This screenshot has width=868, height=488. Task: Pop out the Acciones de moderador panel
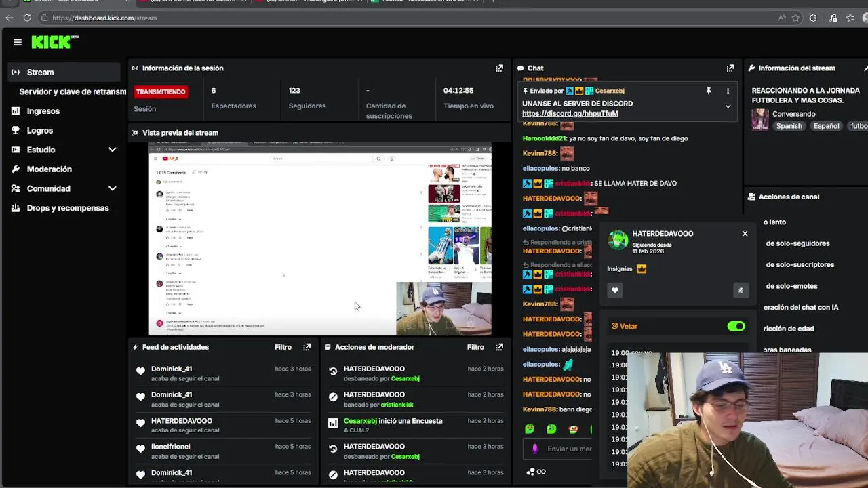click(499, 347)
